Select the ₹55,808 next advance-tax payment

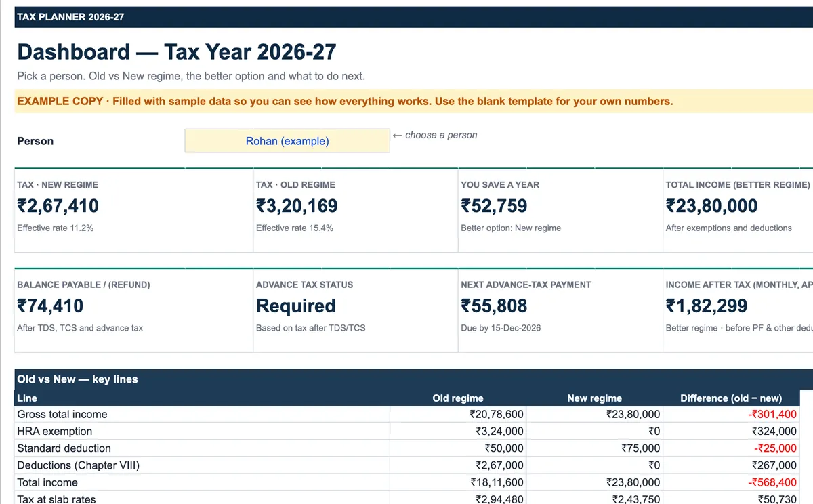(x=494, y=306)
